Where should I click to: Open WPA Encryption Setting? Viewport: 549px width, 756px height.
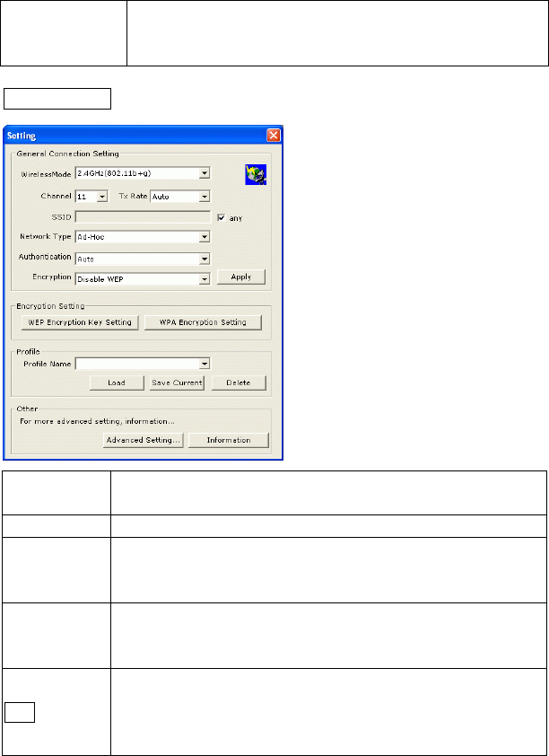[203, 322]
